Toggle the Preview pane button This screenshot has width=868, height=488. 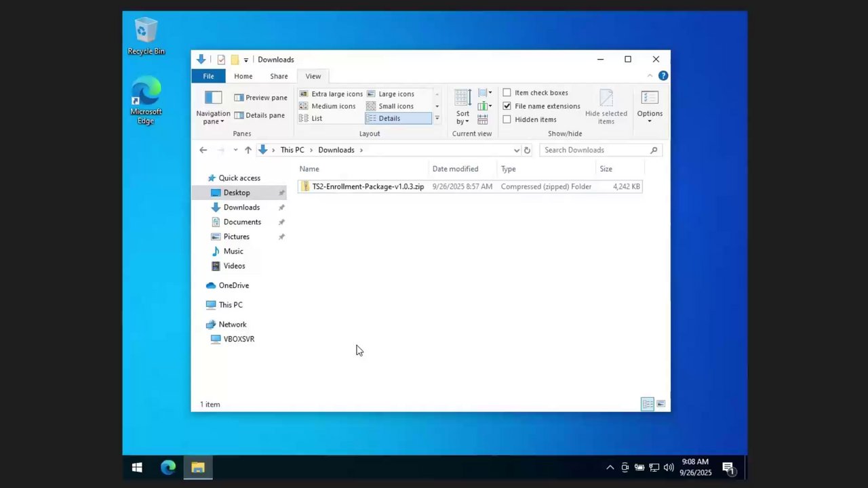click(x=260, y=98)
